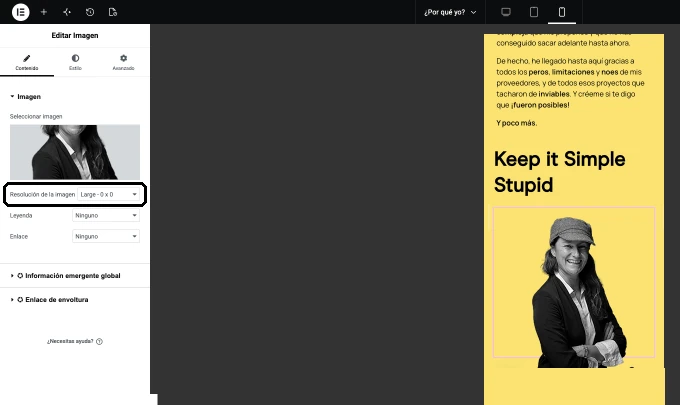Viewport: 680px width, 405px height.
Task: Click the help question mark icon
Action: pyautogui.click(x=99, y=342)
